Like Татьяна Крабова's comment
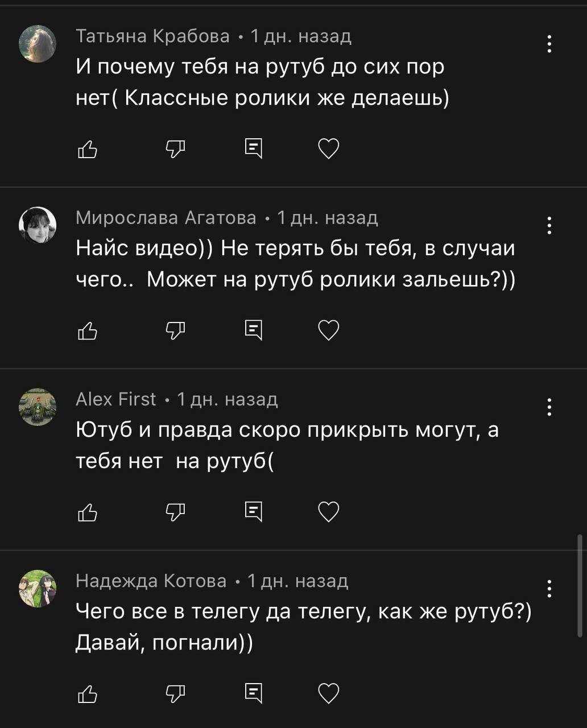Viewport: 587px width, 728px height. (87, 149)
